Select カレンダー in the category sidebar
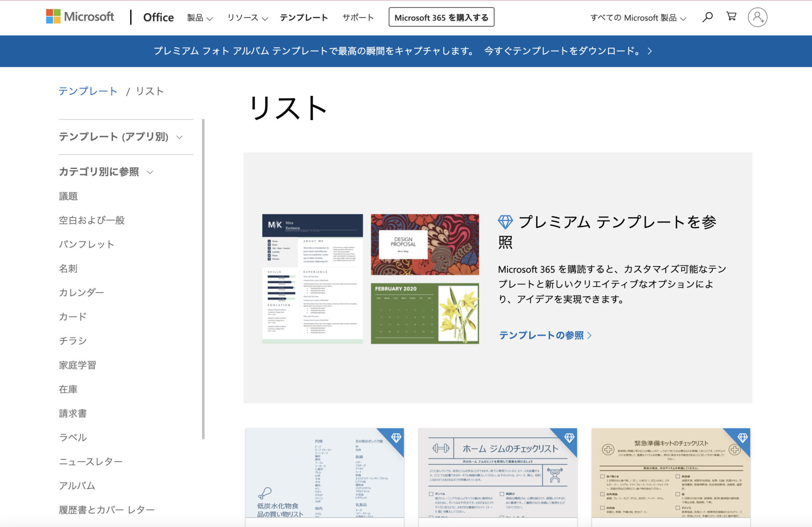Image resolution: width=812 pixels, height=527 pixels. tap(81, 292)
